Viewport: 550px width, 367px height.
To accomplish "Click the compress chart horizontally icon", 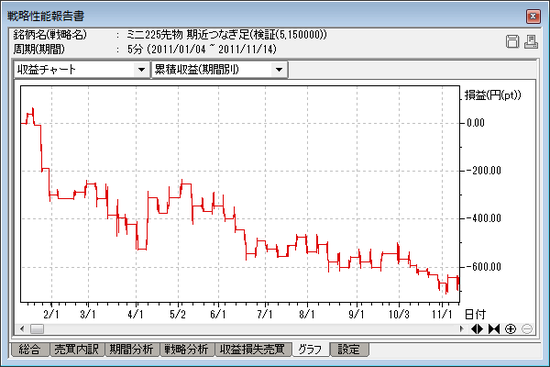I will [x=494, y=329].
